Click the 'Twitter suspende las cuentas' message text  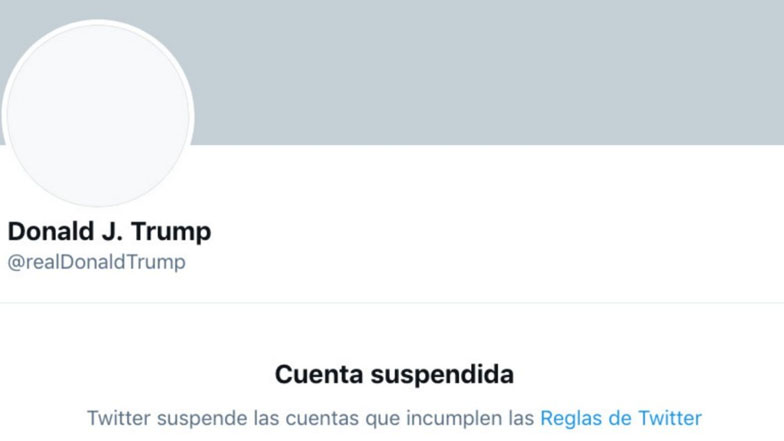tap(394, 418)
